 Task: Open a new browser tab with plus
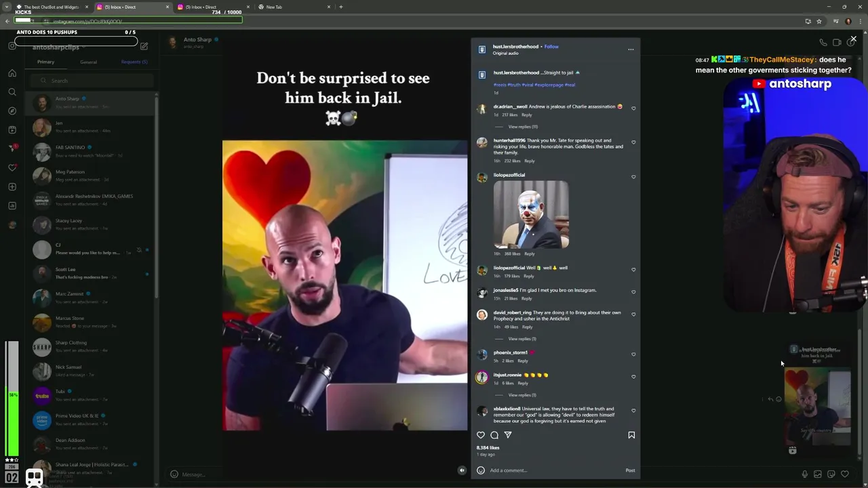[x=341, y=7]
